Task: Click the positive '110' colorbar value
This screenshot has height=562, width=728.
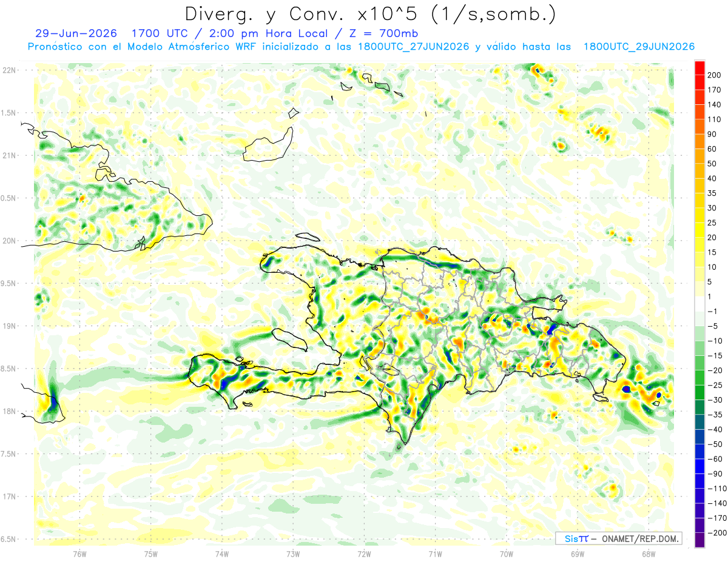Action: [x=714, y=119]
